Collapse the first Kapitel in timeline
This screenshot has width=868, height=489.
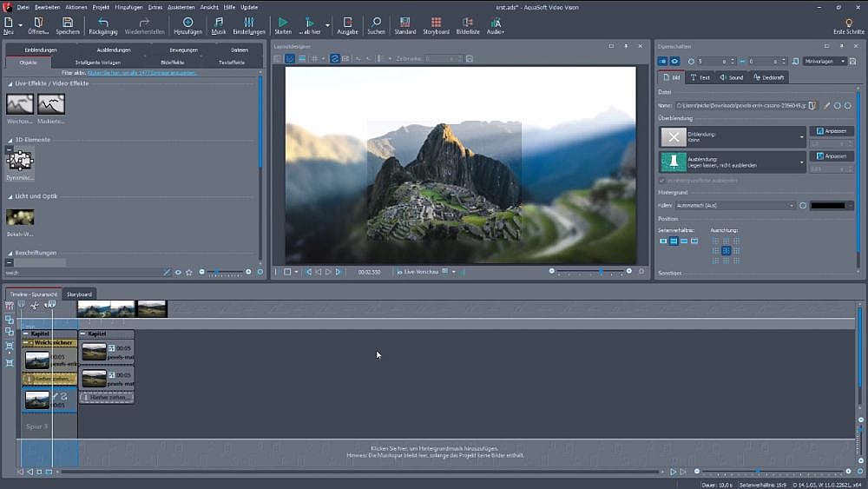(x=25, y=334)
